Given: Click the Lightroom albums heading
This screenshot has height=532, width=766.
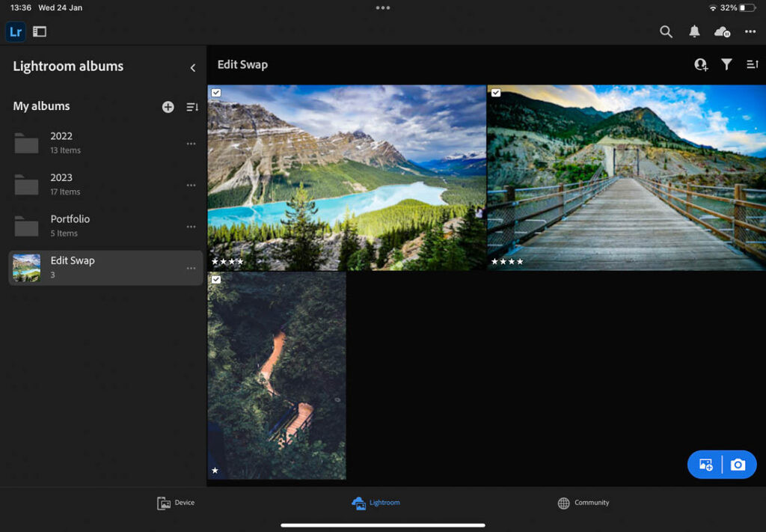Looking at the screenshot, I should point(68,67).
